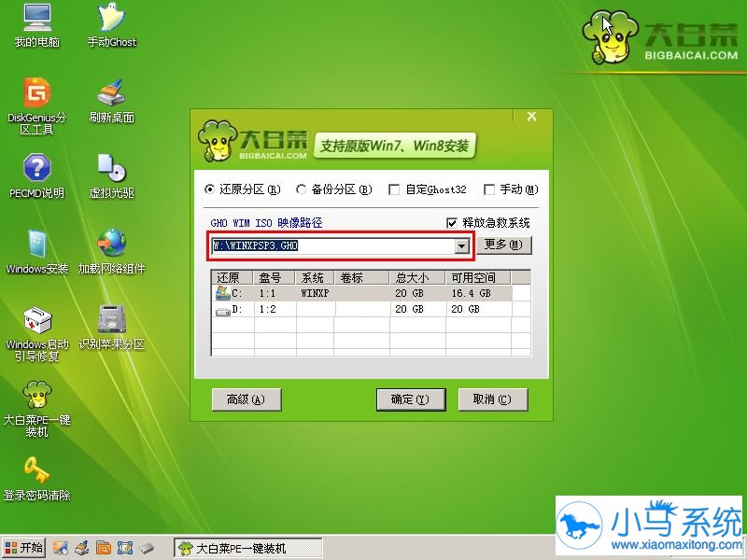Click fourth quick-launch icon in taskbar

125,548
